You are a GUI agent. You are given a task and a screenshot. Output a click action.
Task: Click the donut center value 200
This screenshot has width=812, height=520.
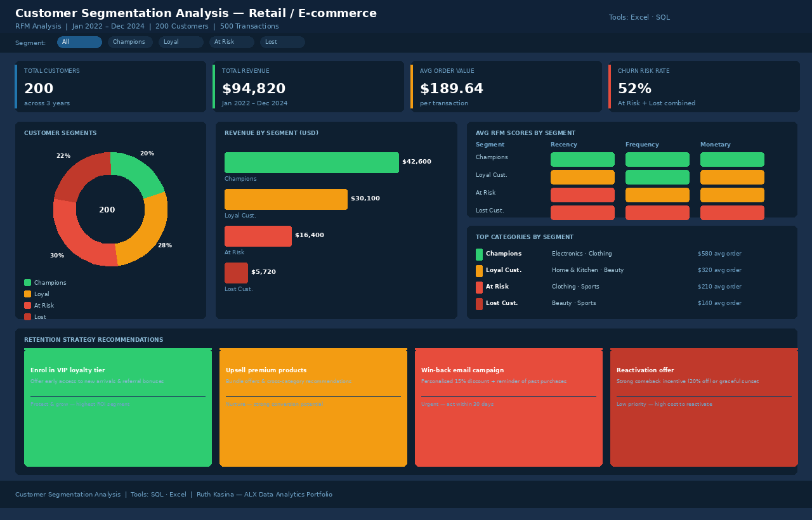coord(107,210)
